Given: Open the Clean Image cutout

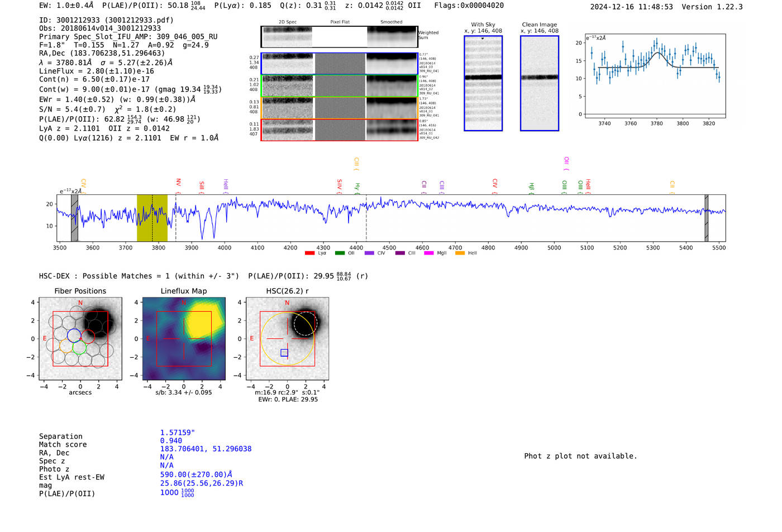Looking at the screenshot, I should [540, 83].
